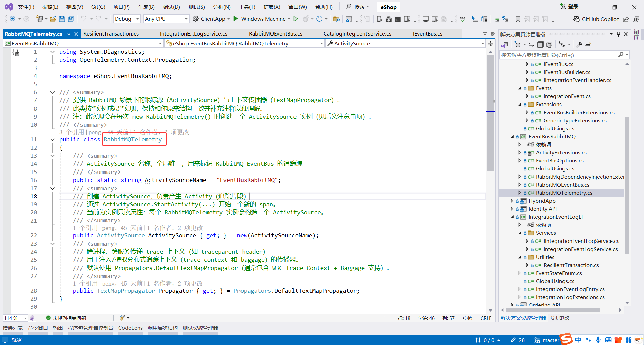Screen dimensions: 644x345
Task: Save the current file with the single-disk icon
Action: tap(62, 19)
